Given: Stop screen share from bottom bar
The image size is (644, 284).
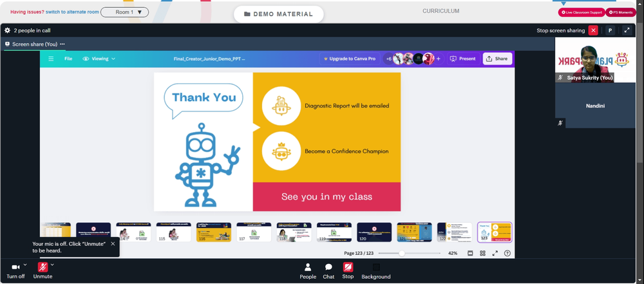Looking at the screenshot, I should pyautogui.click(x=348, y=271).
